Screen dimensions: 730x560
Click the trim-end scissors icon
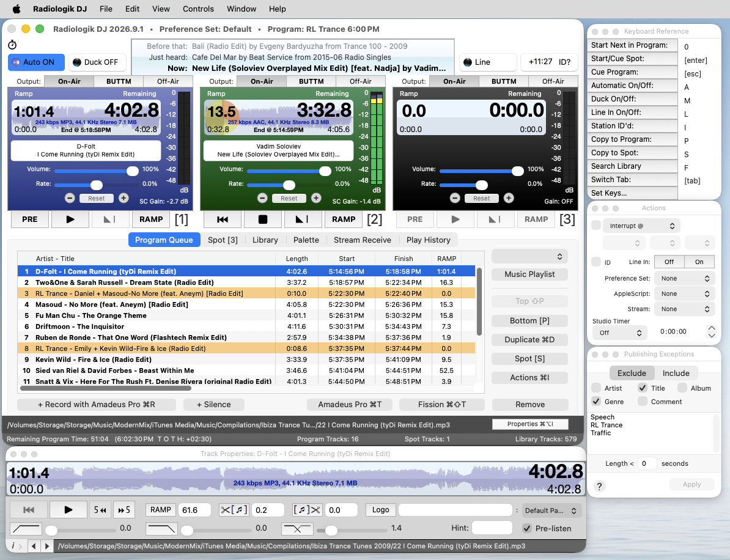point(307,510)
